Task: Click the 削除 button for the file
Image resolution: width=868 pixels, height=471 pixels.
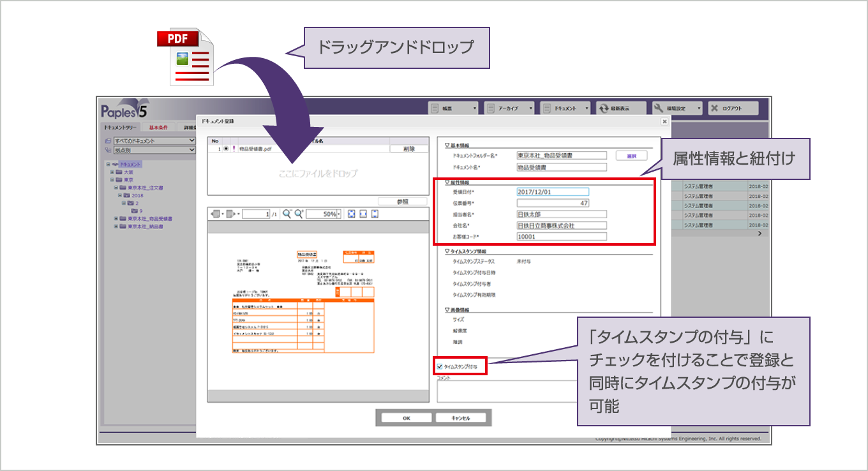Action: 408,149
